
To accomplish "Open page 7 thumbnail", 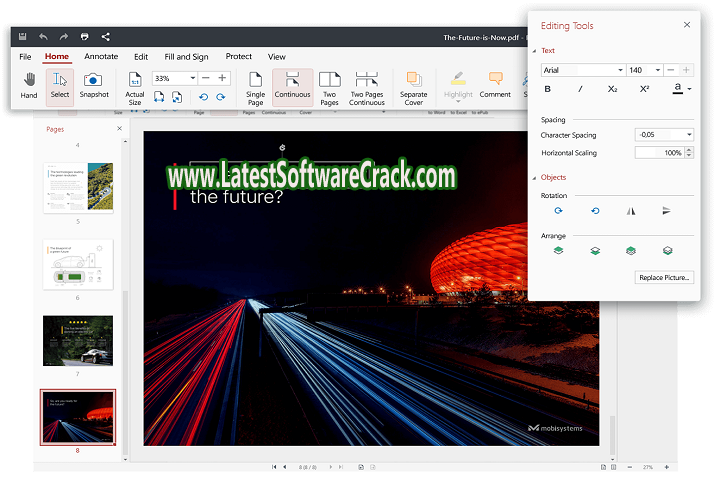I will click(x=78, y=340).
